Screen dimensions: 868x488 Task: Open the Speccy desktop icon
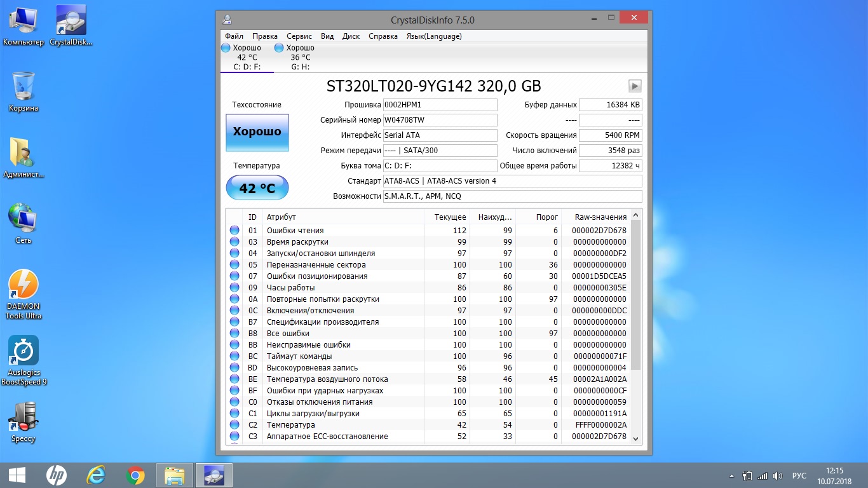pyautogui.click(x=24, y=423)
